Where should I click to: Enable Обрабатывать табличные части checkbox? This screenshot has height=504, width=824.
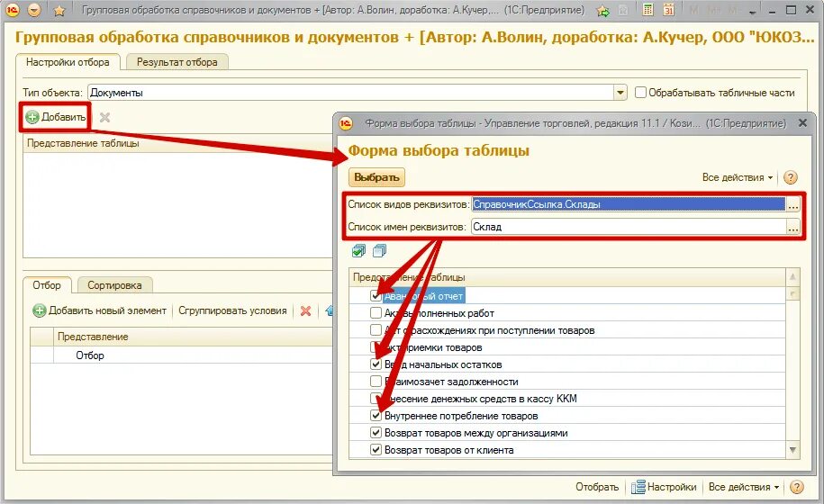point(640,93)
